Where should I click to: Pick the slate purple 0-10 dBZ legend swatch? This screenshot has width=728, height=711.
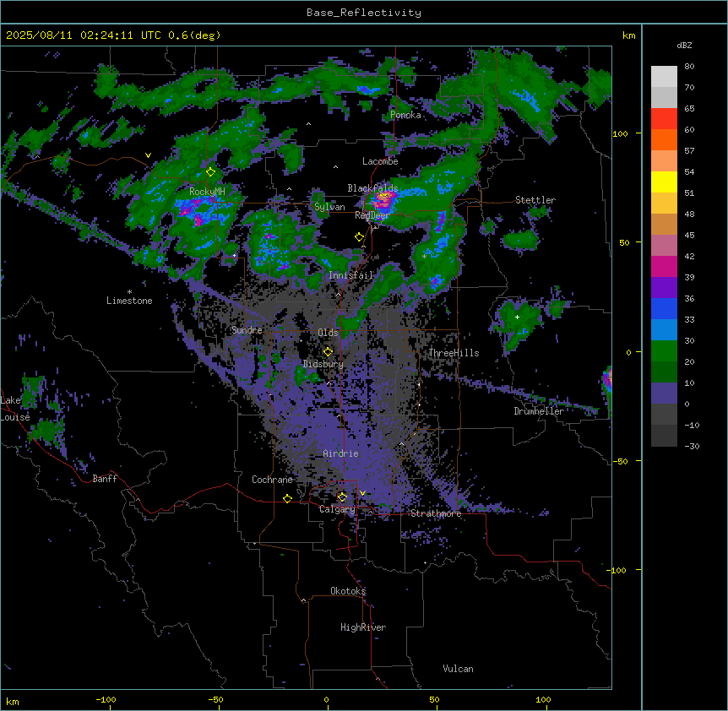pyautogui.click(x=664, y=393)
